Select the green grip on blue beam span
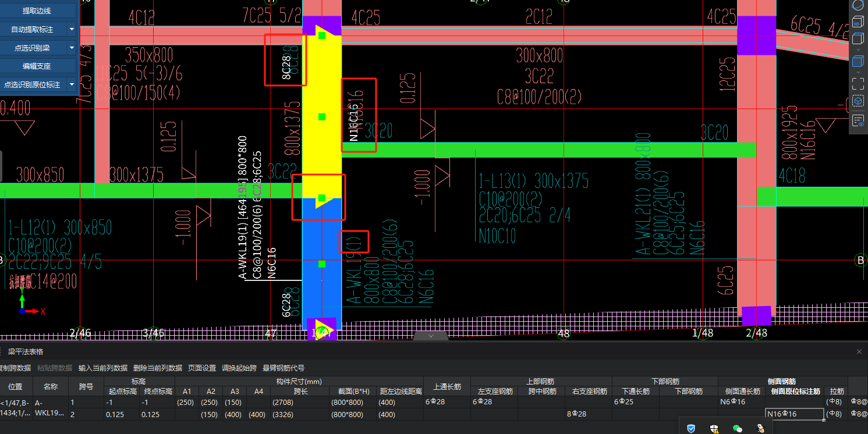This screenshot has width=868, height=434. coord(322,264)
